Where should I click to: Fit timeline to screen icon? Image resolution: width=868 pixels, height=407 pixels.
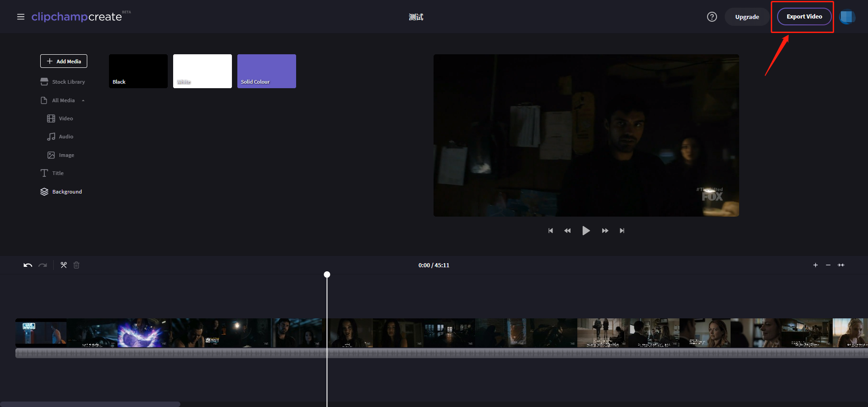click(x=841, y=265)
